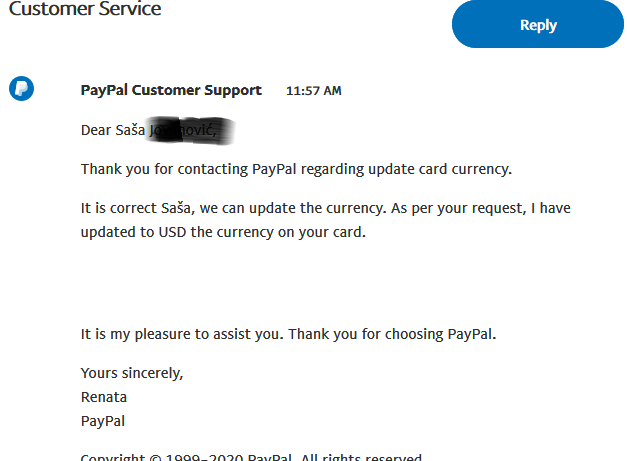Click the phrase 'currency on your card'
Viewport: 627px width, 461px height.
pos(292,232)
